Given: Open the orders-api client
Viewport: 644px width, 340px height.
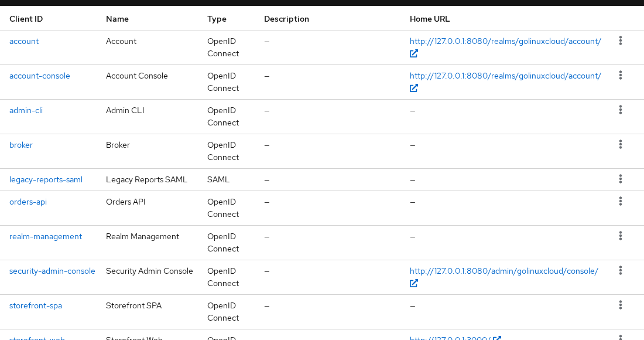Looking at the screenshot, I should point(28,202).
